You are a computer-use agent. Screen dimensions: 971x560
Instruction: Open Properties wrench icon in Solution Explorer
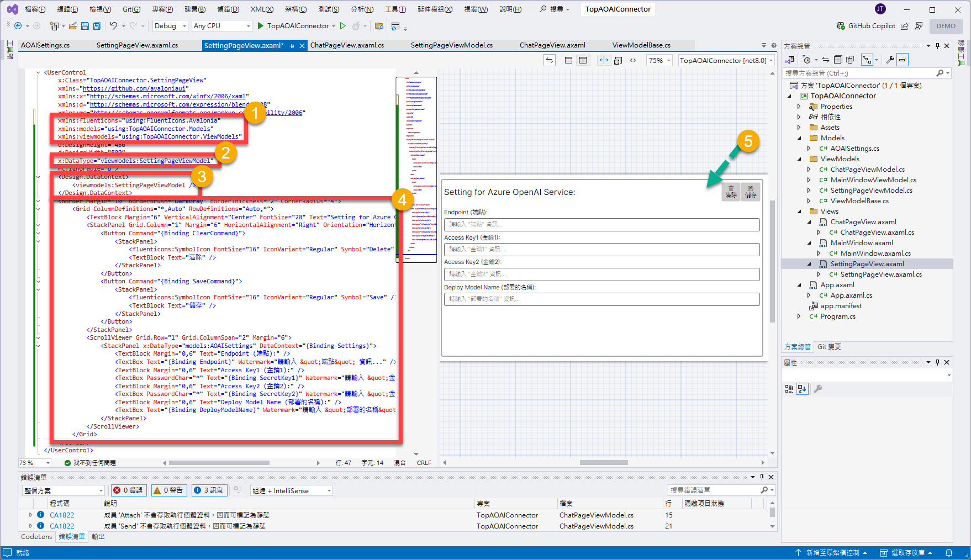point(890,60)
